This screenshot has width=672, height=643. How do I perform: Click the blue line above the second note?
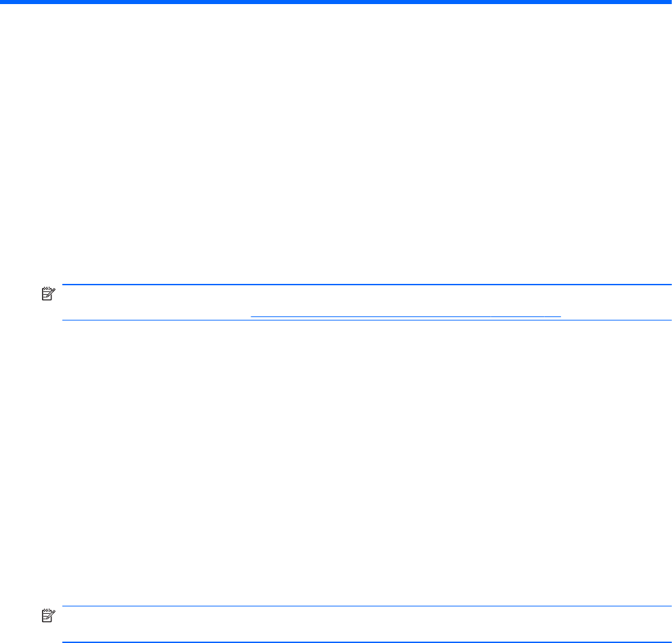click(366, 606)
